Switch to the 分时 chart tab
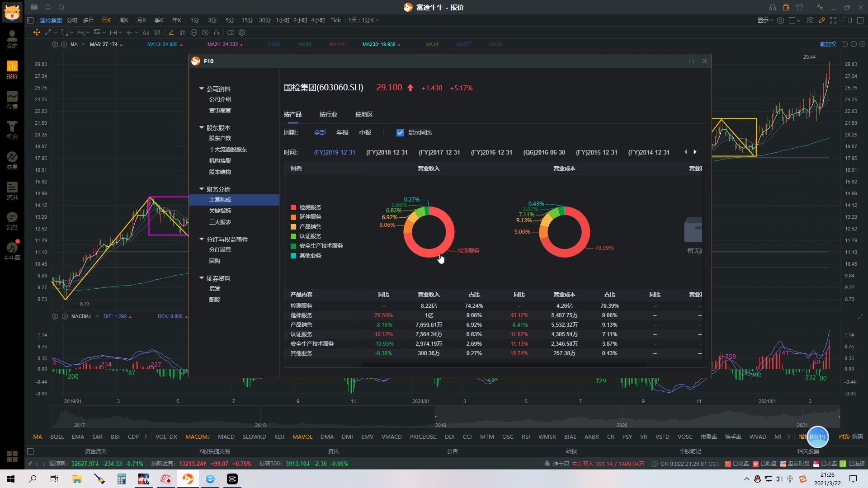This screenshot has height=488, width=868. (72, 20)
